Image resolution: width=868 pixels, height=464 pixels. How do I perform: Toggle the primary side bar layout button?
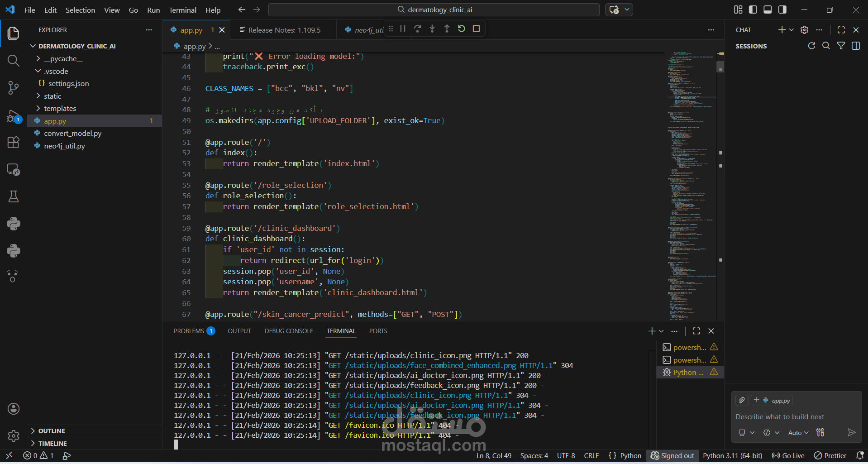point(753,10)
